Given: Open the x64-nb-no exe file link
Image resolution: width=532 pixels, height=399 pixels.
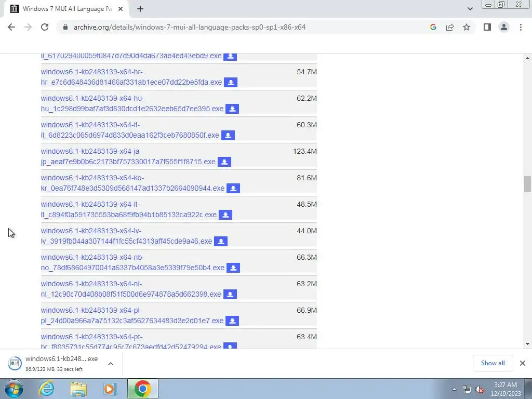Looking at the screenshot, I should coord(132,262).
